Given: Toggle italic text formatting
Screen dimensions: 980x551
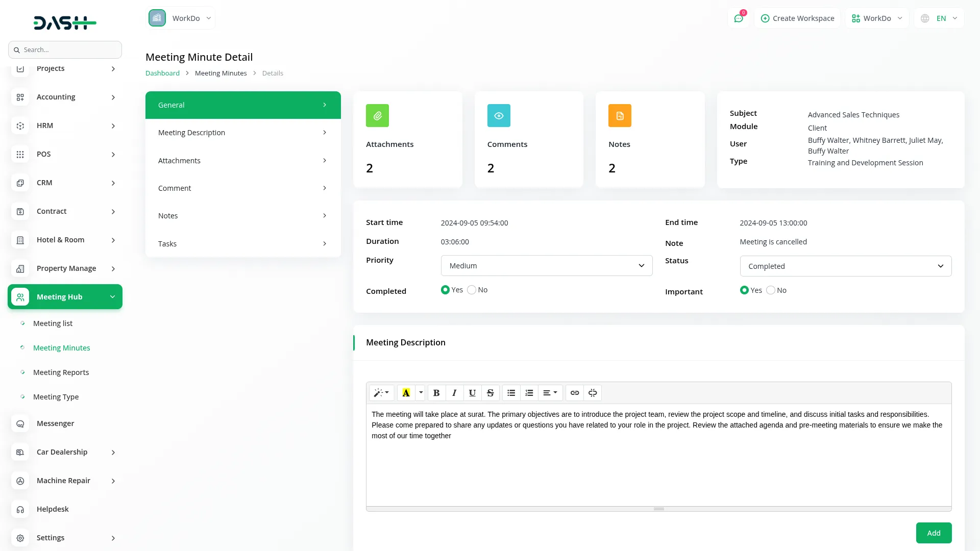Looking at the screenshot, I should [x=454, y=393].
